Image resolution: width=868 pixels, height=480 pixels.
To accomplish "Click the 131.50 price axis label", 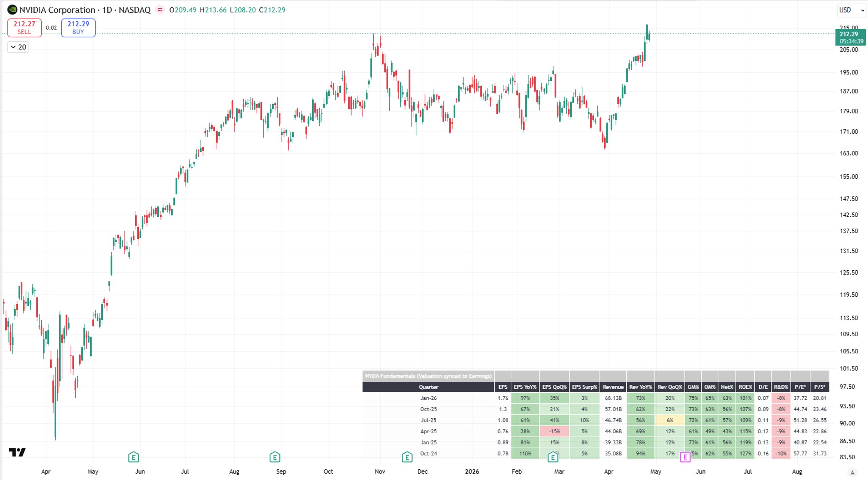I will pos(849,251).
